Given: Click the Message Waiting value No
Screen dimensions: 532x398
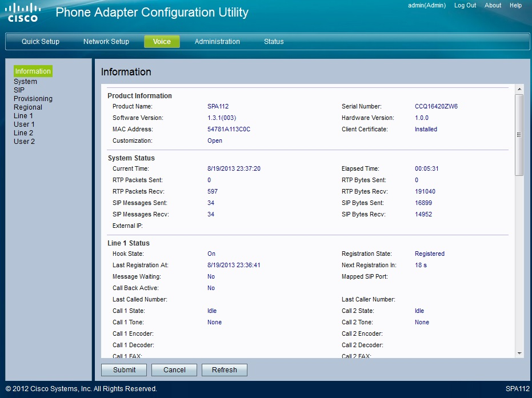Looking at the screenshot, I should coord(211,276).
